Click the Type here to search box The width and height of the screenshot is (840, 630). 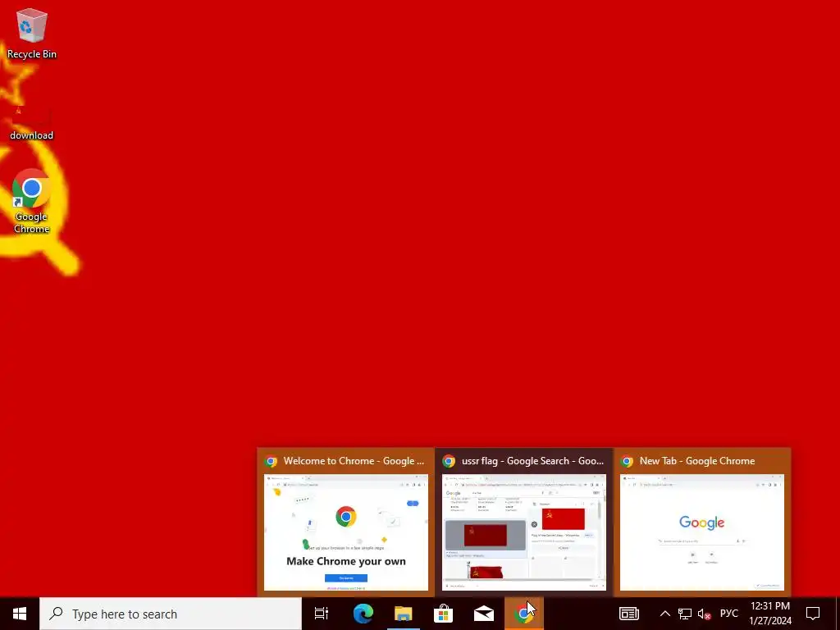click(x=171, y=614)
